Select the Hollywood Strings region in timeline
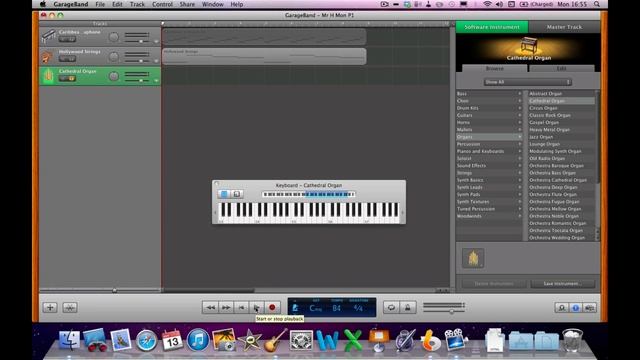The width and height of the screenshot is (640, 360). (x=264, y=56)
